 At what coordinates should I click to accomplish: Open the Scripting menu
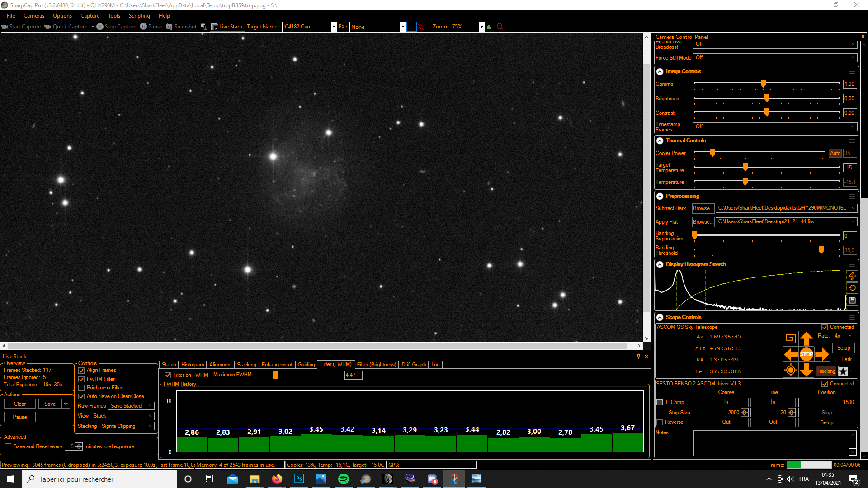coord(139,16)
